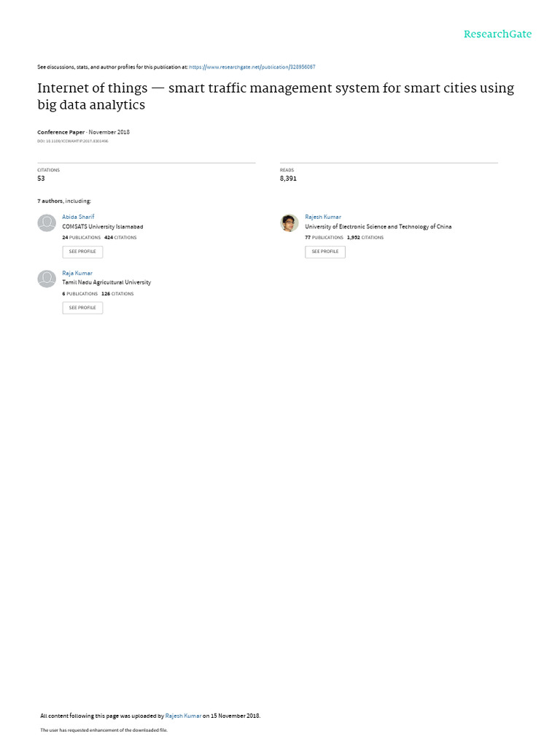Click SEE PROFILE button under Raja Kumar
This screenshot has width=560, height=747.
tap(82, 308)
